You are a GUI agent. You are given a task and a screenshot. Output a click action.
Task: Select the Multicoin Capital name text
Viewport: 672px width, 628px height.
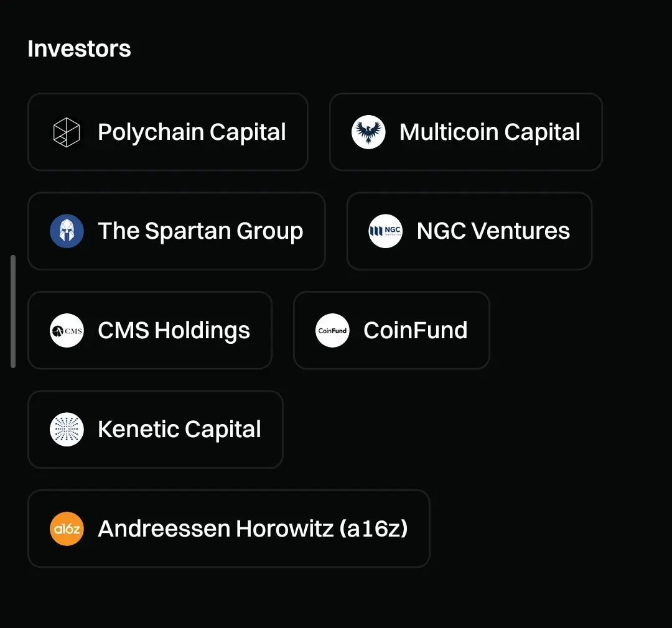click(490, 132)
